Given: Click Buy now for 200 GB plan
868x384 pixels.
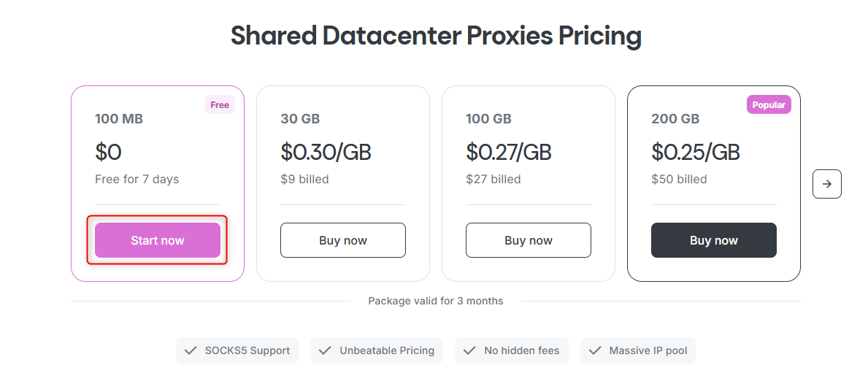Looking at the screenshot, I should click(x=713, y=240).
